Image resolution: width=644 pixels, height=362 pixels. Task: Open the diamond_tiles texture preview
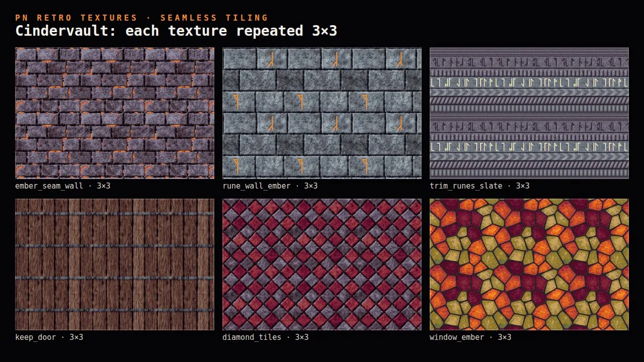pyautogui.click(x=322, y=264)
